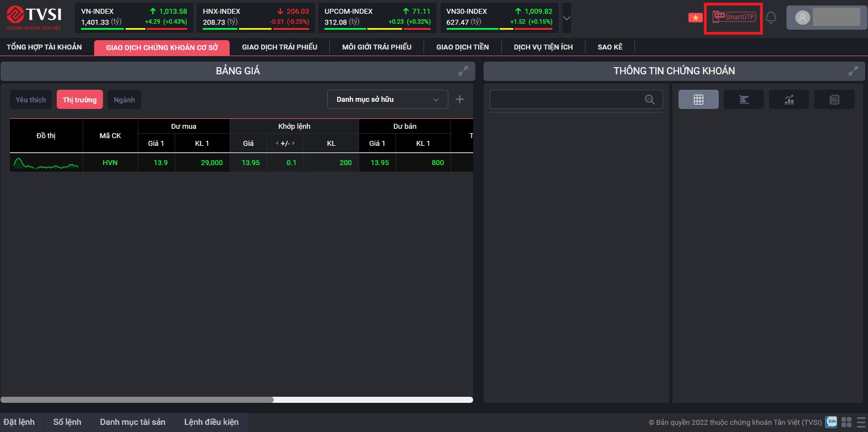Open Zalo chat icon in footer
868x432 pixels.
(x=831, y=422)
